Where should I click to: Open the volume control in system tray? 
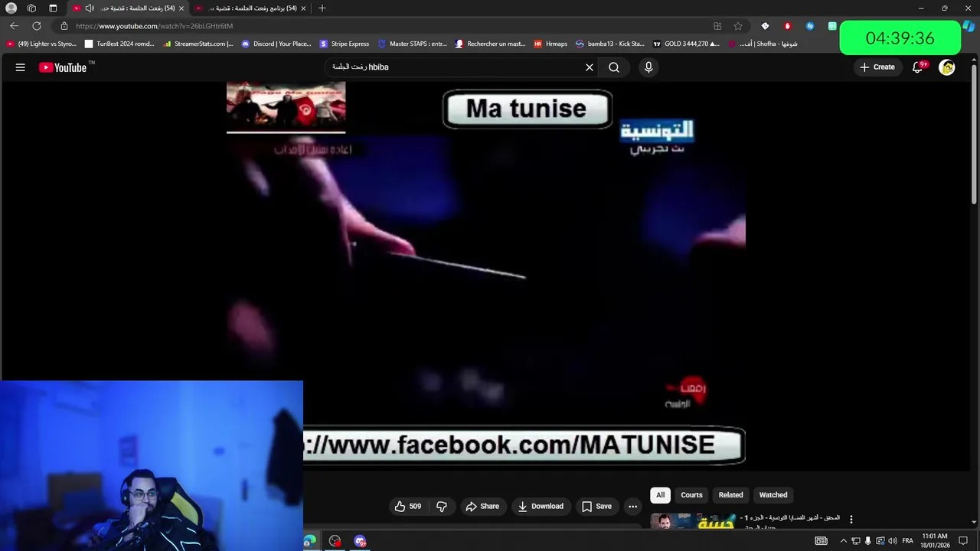point(892,541)
